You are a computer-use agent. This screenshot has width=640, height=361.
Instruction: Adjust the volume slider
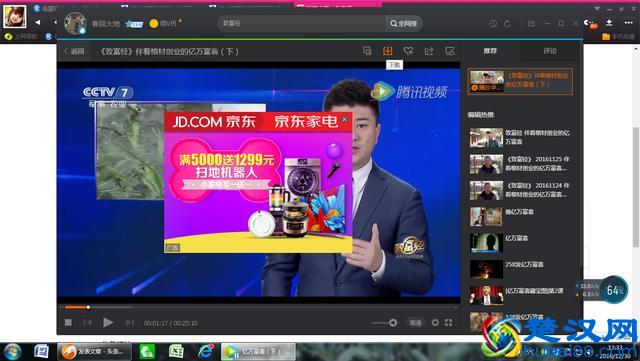point(384,323)
